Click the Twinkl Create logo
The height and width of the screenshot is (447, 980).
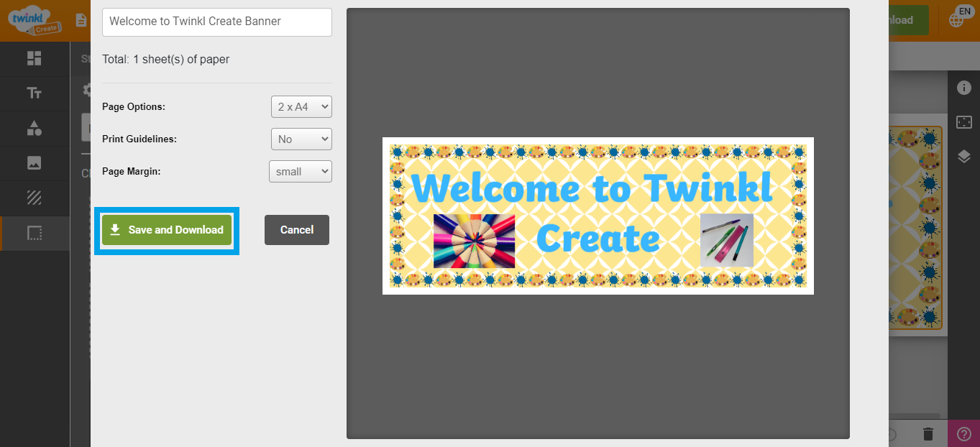pyautogui.click(x=35, y=19)
